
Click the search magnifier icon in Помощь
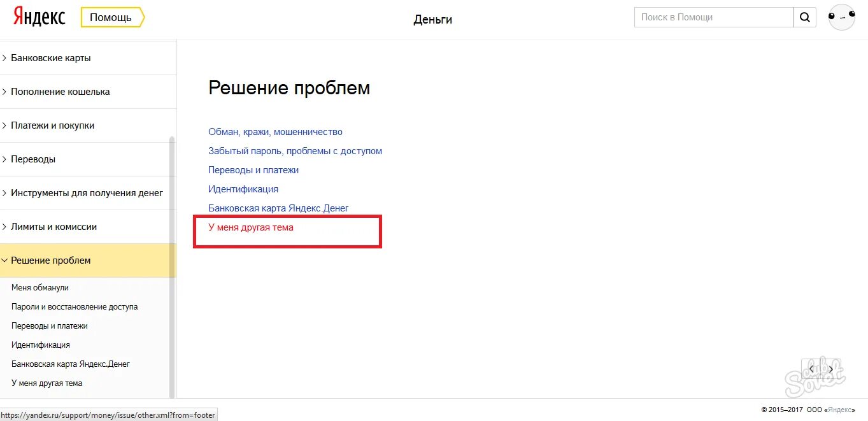(804, 17)
